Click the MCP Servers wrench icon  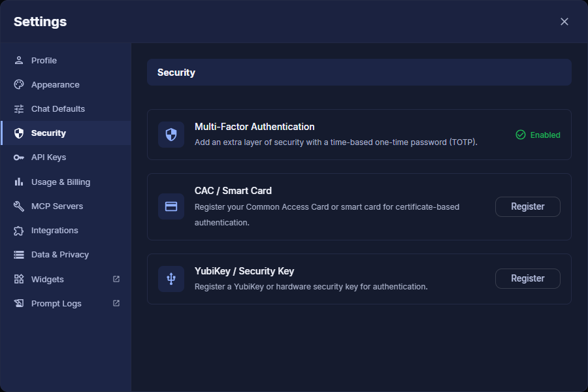click(19, 206)
